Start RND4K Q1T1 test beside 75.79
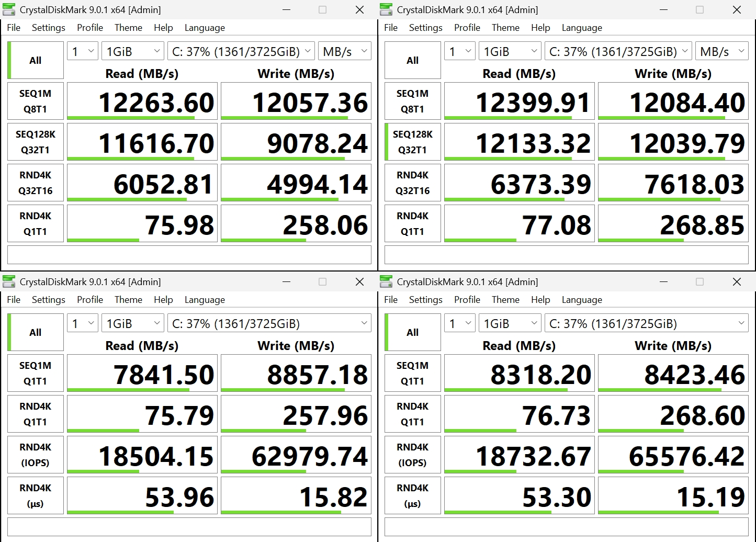This screenshot has height=542, width=756. 36,414
